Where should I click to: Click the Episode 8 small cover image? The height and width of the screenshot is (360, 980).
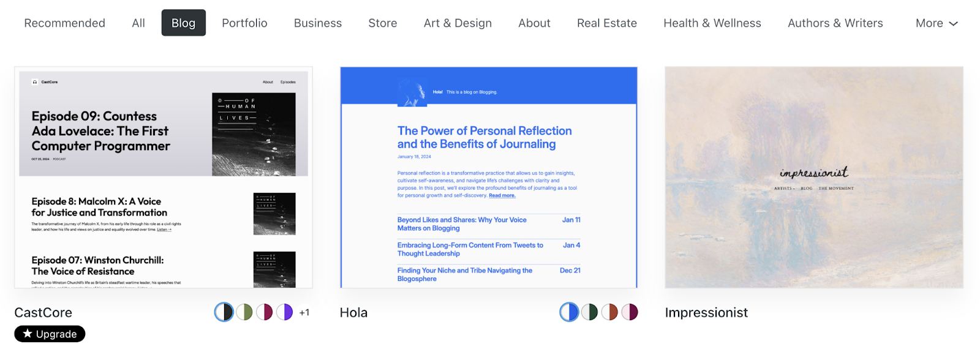pos(274,214)
